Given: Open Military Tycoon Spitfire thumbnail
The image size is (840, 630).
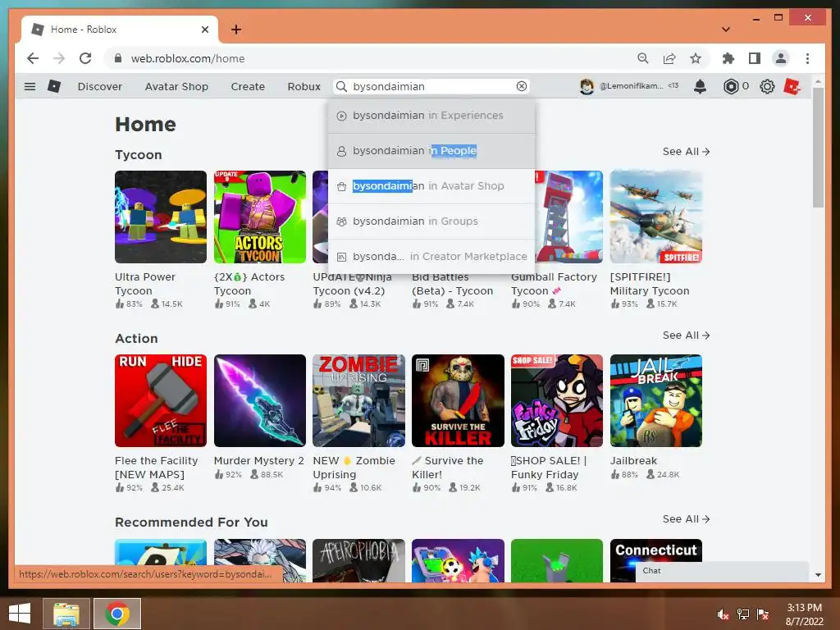Looking at the screenshot, I should (655, 217).
